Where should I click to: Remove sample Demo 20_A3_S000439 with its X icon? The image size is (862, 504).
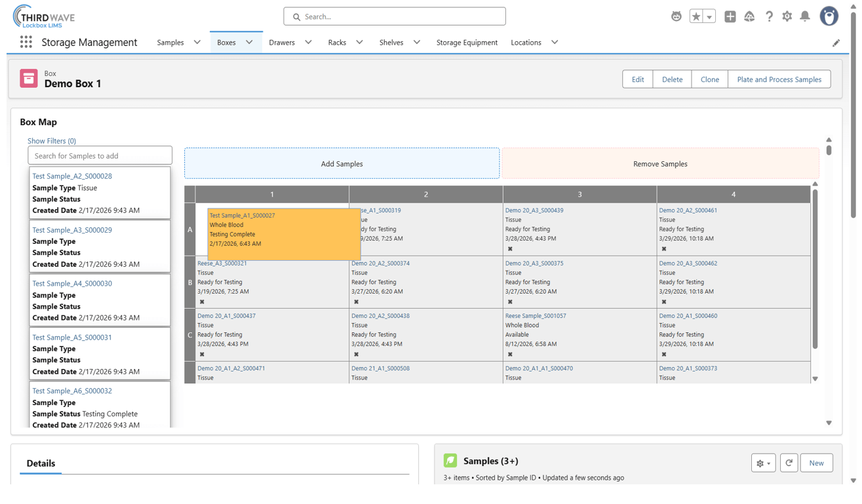(x=510, y=249)
